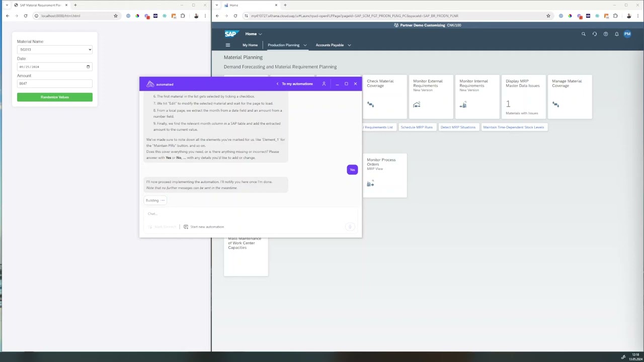Image resolution: width=644 pixels, height=362 pixels.
Task: Open the SAP help question mark icon
Action: coord(606,34)
